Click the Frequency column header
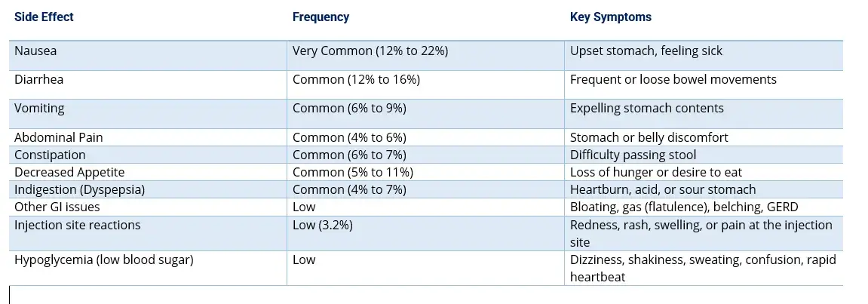Viewport: 868px width, 304px height. click(321, 17)
